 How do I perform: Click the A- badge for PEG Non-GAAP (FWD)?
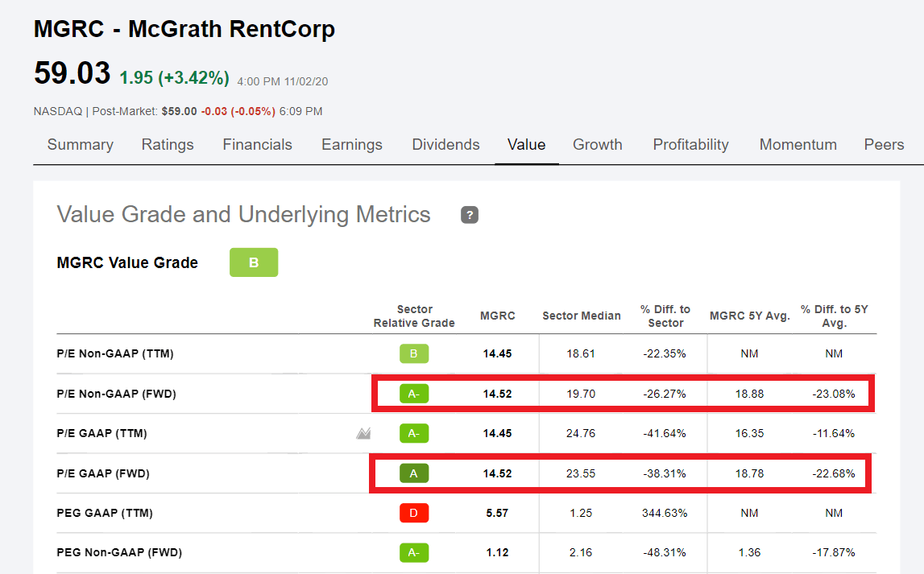(413, 553)
